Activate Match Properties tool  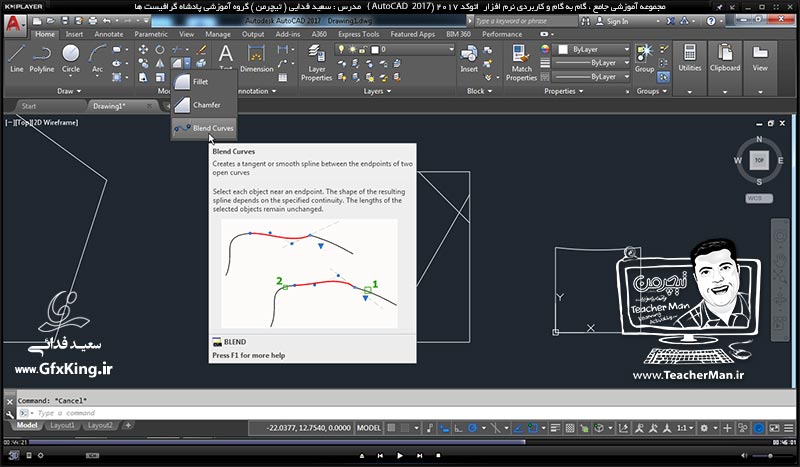[x=521, y=62]
